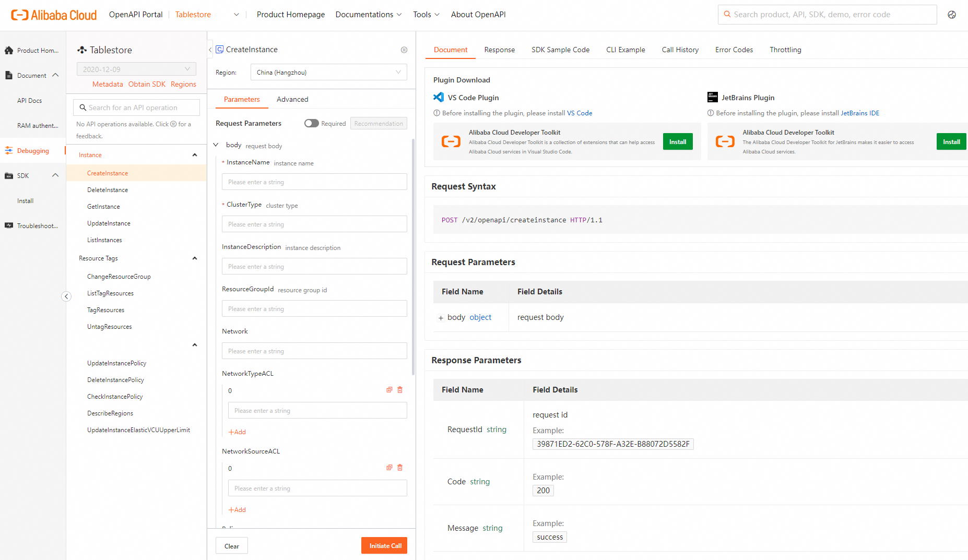
Task: Open the Documentations menu
Action: pyautogui.click(x=369, y=15)
